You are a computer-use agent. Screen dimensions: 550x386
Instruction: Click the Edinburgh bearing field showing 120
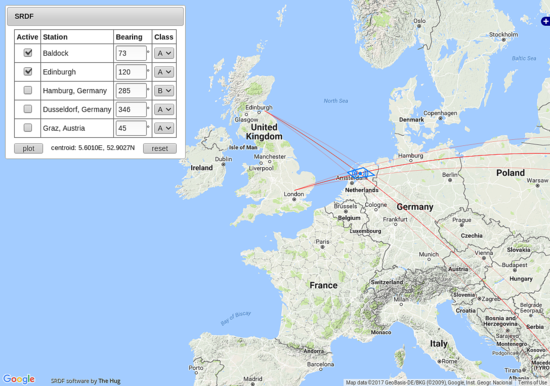tap(131, 72)
